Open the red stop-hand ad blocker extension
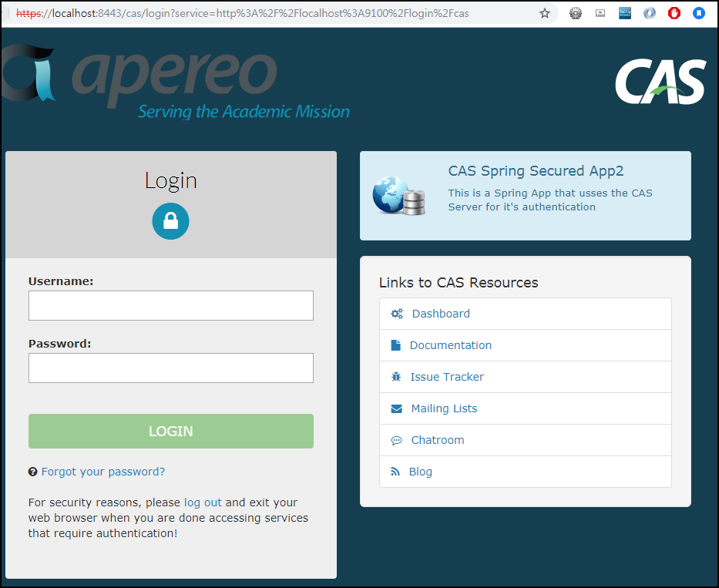 pos(674,13)
